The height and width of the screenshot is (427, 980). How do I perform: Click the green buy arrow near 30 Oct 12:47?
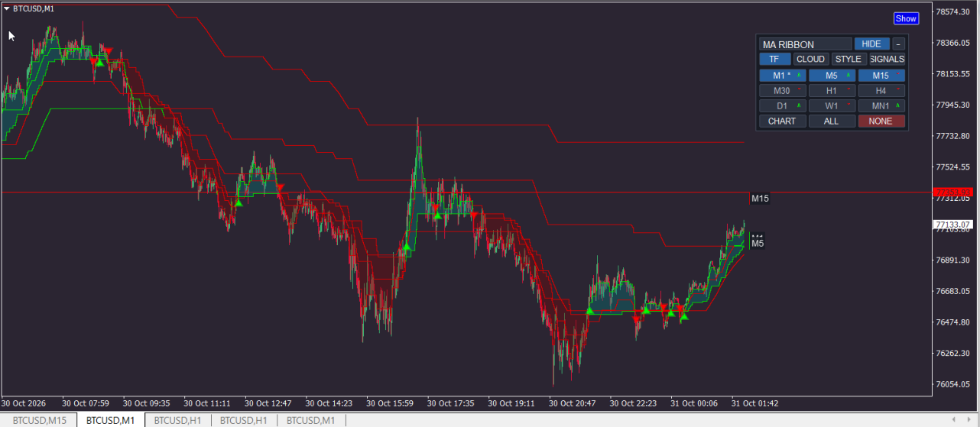coord(239,203)
